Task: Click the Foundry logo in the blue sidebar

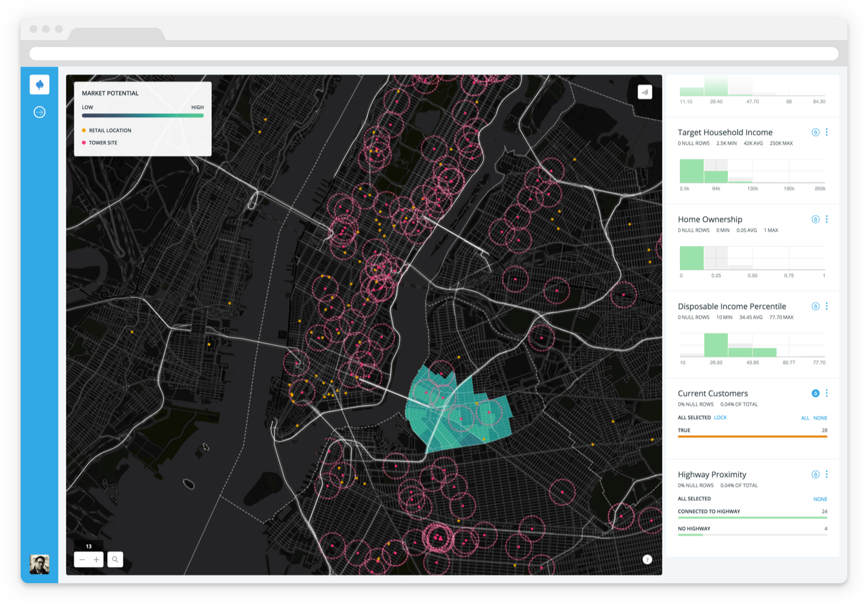Action: (x=39, y=85)
